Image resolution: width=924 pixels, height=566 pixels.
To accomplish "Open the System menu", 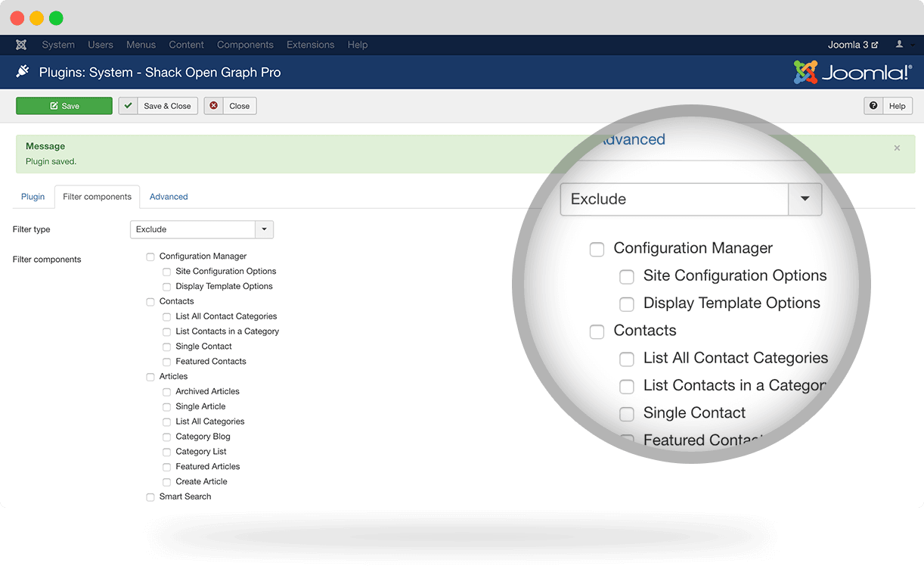I will [58, 45].
